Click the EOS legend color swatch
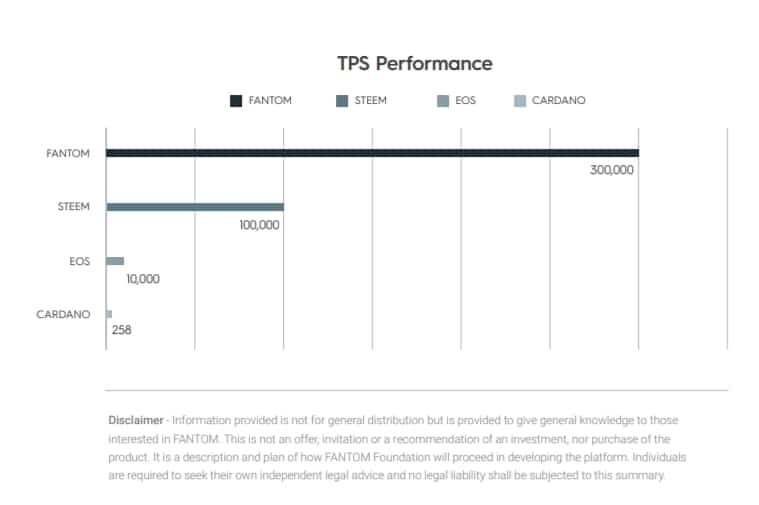Viewport: 759px width, 505px height. coord(442,101)
